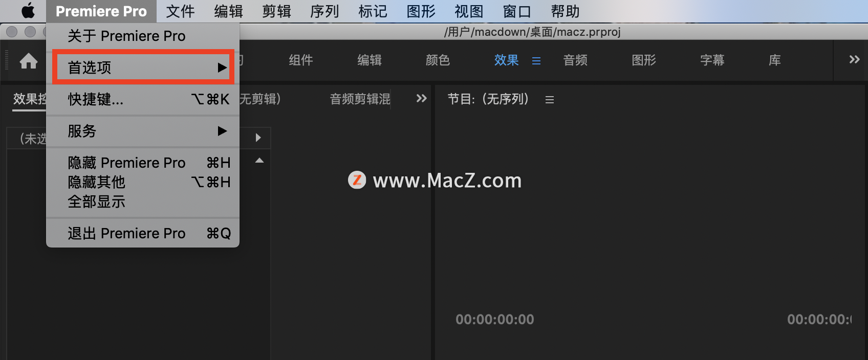Open the 视图 menu
The width and height of the screenshot is (868, 360).
(469, 11)
